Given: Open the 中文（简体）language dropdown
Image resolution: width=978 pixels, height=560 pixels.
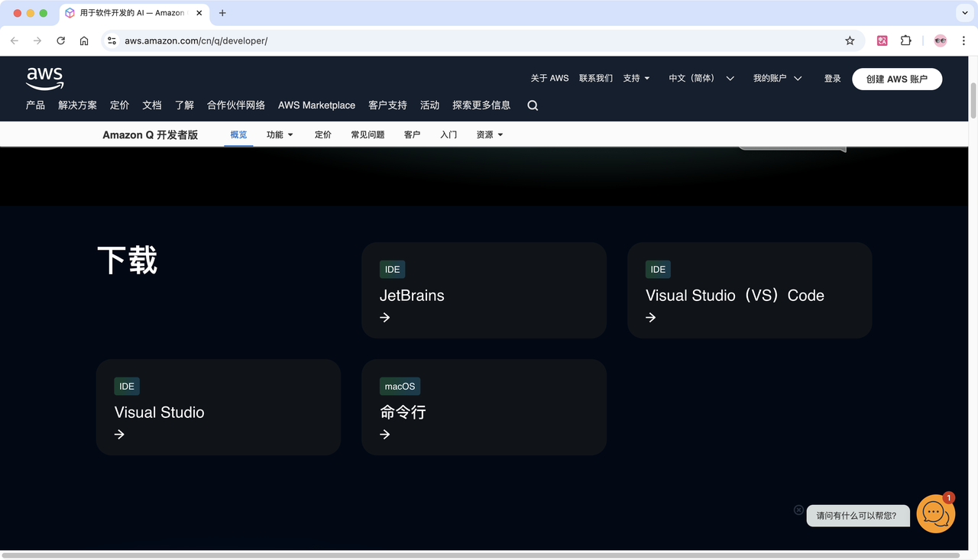Looking at the screenshot, I should click(701, 78).
